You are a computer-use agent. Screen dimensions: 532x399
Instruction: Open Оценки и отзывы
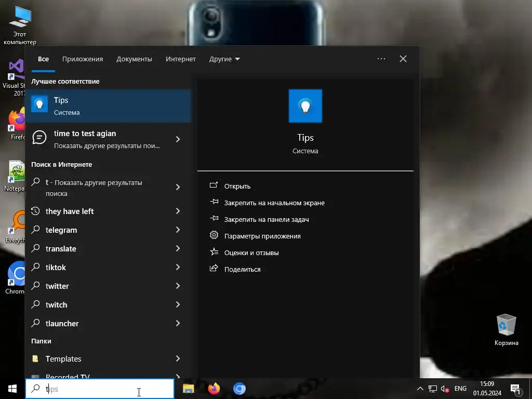251,253
